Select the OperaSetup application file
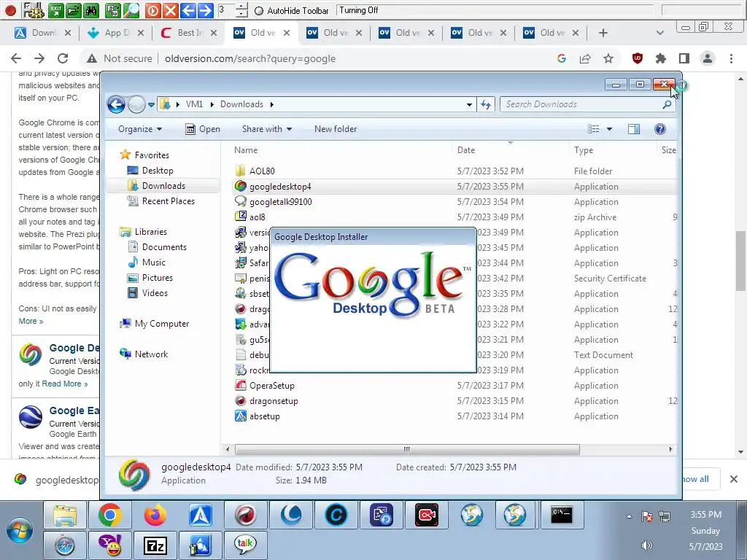Screen dimensions: 747x560 [271, 385]
